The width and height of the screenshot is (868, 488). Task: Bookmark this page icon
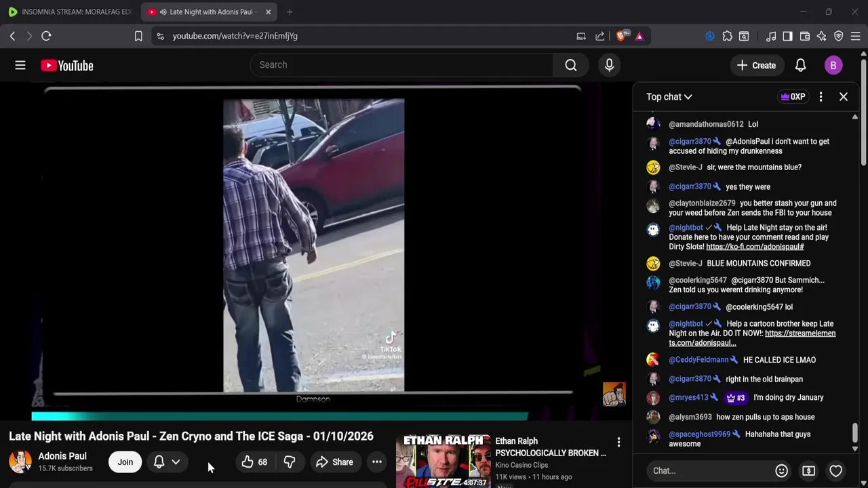click(x=138, y=36)
